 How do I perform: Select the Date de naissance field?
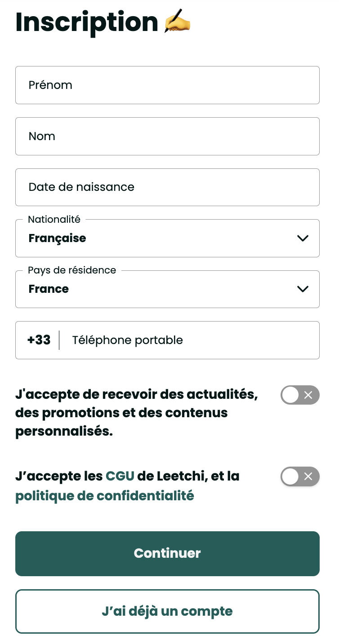pos(167,187)
